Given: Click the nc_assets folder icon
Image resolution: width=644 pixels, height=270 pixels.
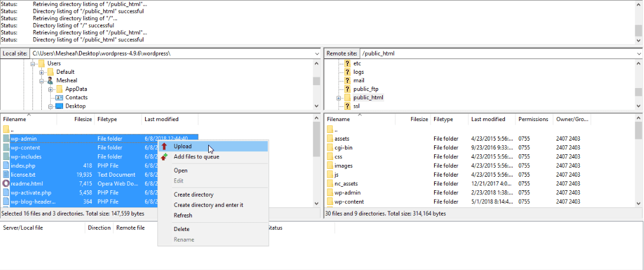Looking at the screenshot, I should click(x=330, y=184).
